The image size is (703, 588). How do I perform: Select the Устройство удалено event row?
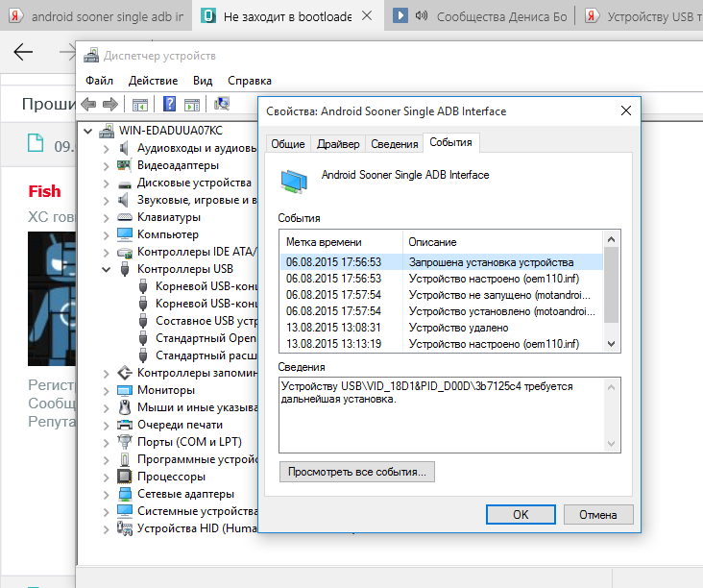442,328
